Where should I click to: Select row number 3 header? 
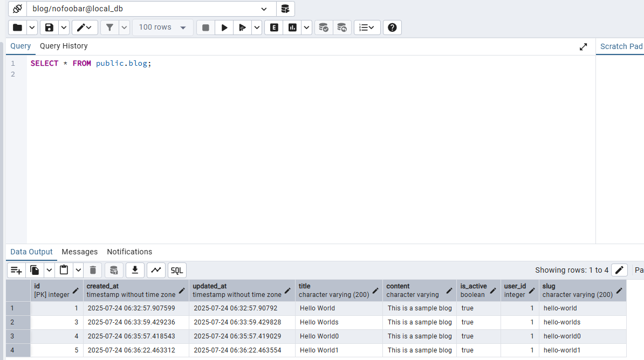tap(18, 336)
